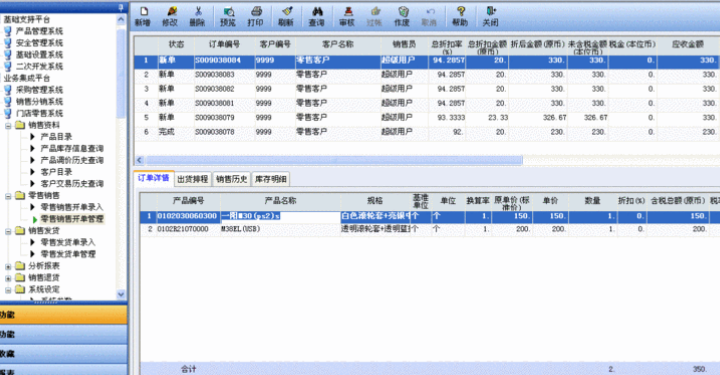The image size is (720, 375).
Task: Open 零售发货单管理 tree item
Action: (x=68, y=254)
